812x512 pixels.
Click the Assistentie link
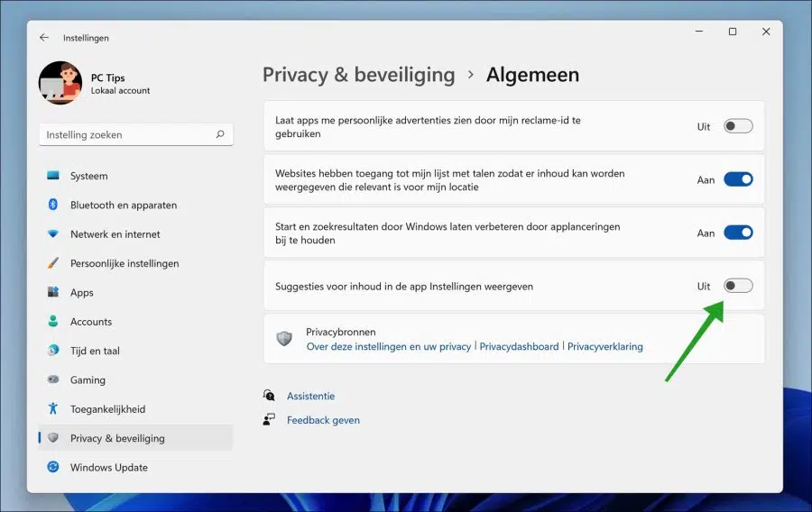click(x=310, y=396)
